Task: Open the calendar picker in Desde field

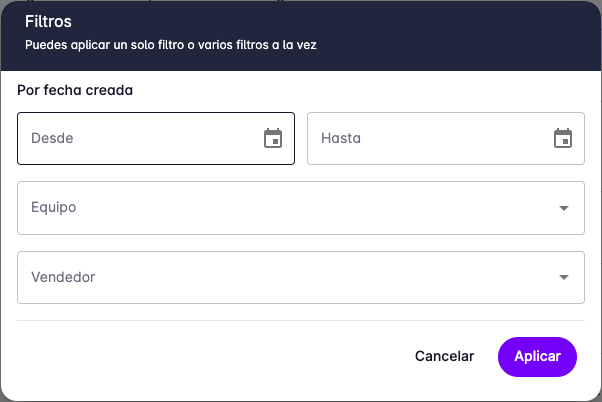Action: 273,138
